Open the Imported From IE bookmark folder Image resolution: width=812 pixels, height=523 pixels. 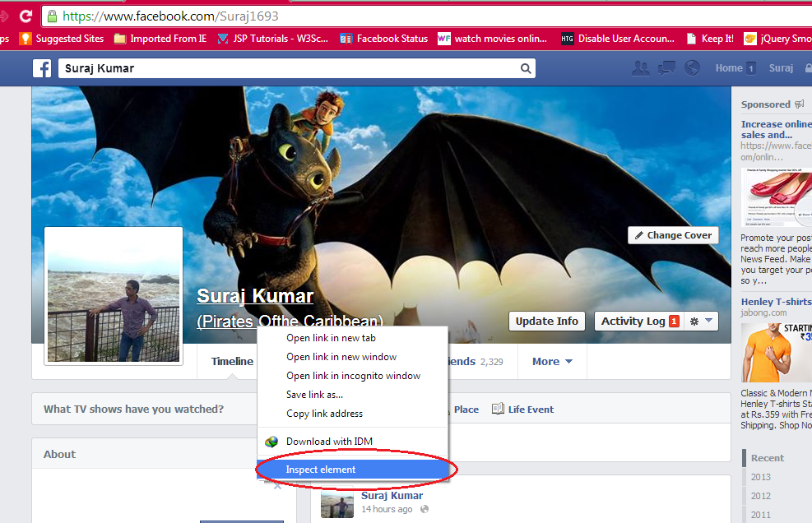click(160, 39)
